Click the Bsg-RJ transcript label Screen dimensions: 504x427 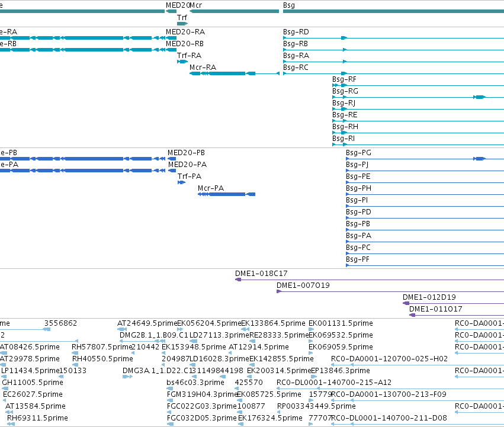[344, 103]
